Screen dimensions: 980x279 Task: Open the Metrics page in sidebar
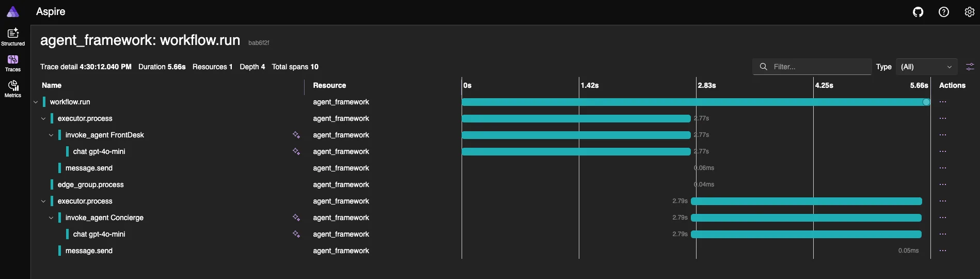[x=13, y=88]
